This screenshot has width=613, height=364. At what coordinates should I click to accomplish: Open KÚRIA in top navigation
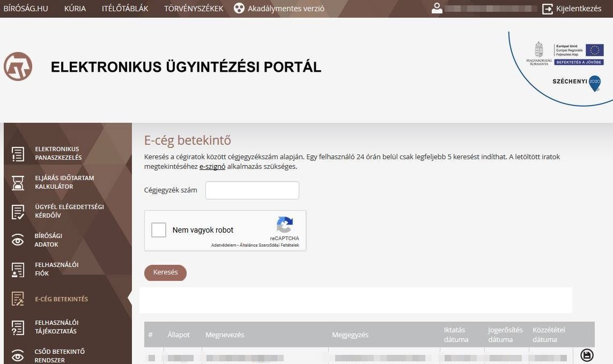click(75, 8)
